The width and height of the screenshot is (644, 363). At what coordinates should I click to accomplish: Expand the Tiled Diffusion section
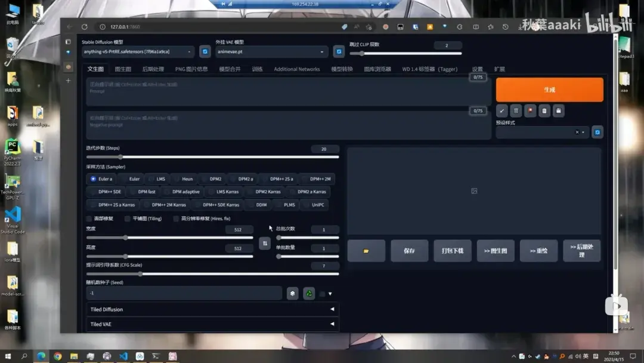[212, 309]
